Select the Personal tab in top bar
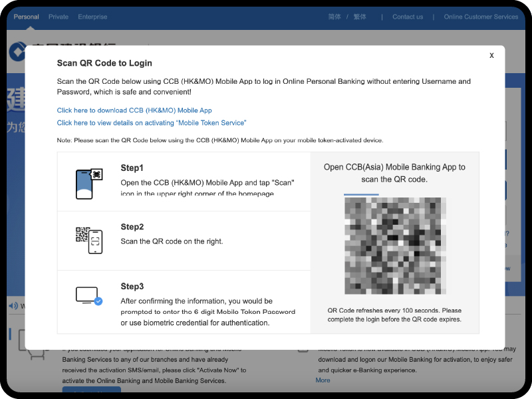The image size is (532, 399). click(26, 17)
